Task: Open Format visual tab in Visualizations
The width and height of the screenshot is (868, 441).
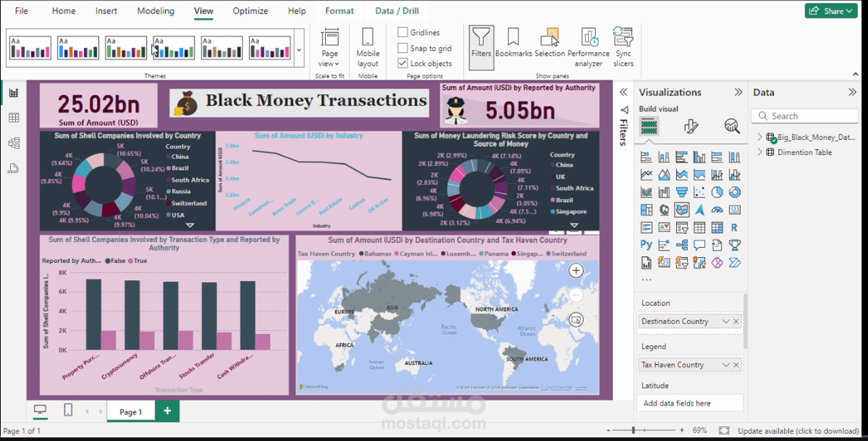Action: point(691,126)
